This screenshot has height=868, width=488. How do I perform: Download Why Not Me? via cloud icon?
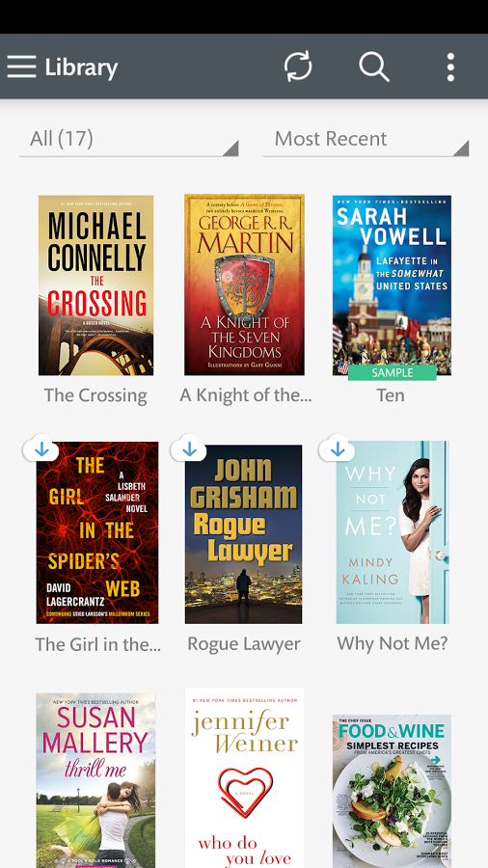click(337, 448)
